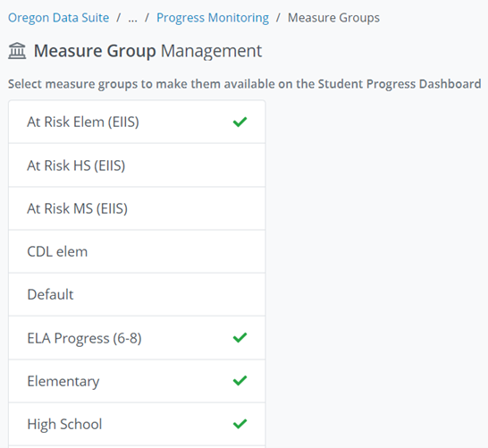This screenshot has height=448, width=488.
Task: Deselect the High School measure group row
Action: 137,424
